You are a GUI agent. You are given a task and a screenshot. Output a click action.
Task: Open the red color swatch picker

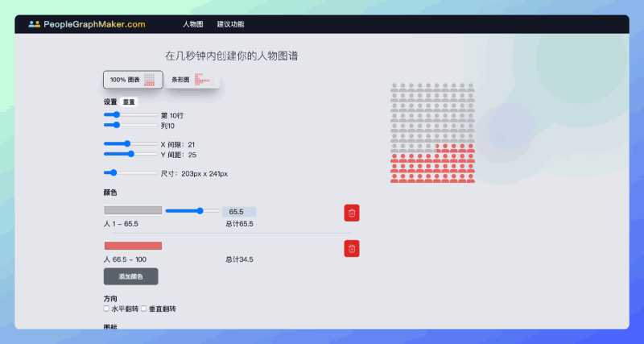(133, 246)
